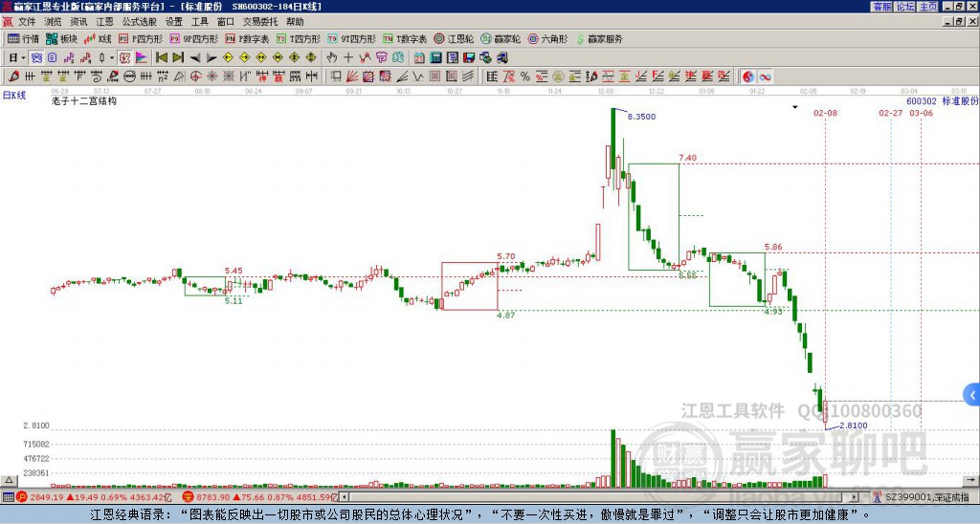Click the 日K线 label

point(13,96)
